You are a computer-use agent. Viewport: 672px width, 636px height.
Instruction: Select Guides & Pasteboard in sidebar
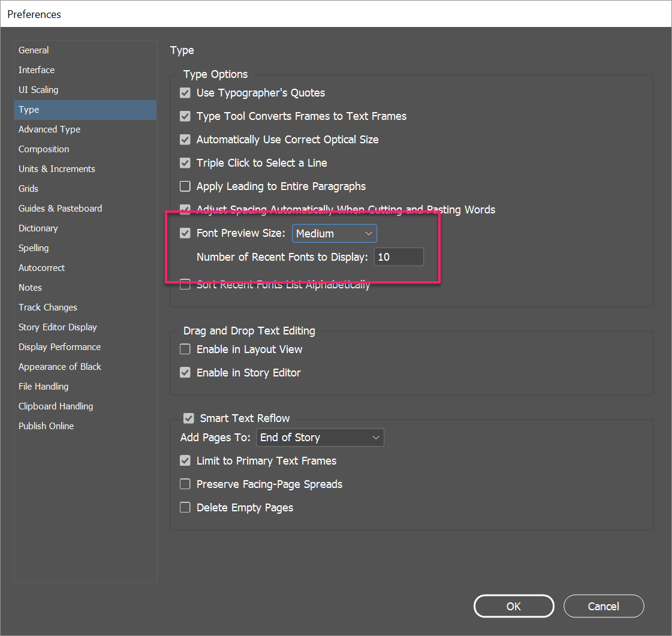tap(60, 209)
